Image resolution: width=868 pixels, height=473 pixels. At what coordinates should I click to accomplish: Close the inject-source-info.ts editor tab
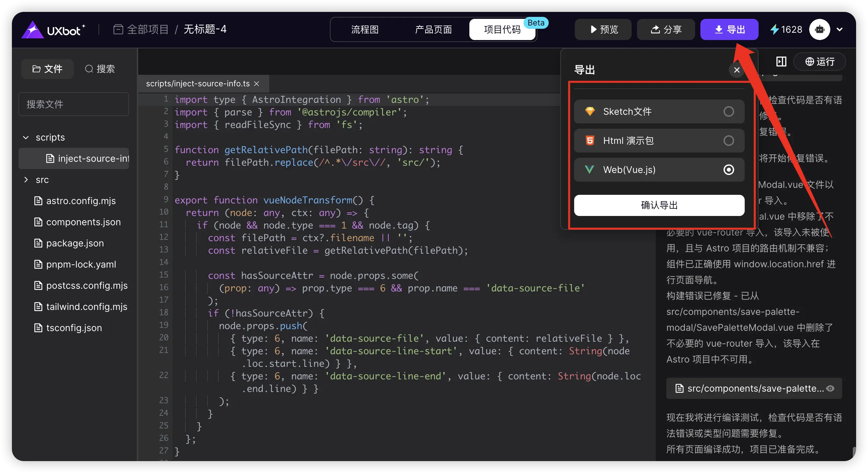[x=256, y=84]
